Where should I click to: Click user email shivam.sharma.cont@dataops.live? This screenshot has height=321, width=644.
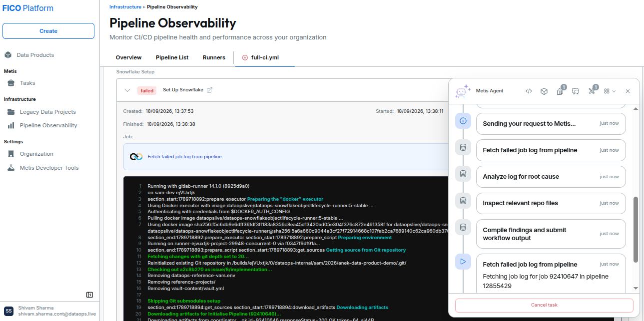[57, 314]
